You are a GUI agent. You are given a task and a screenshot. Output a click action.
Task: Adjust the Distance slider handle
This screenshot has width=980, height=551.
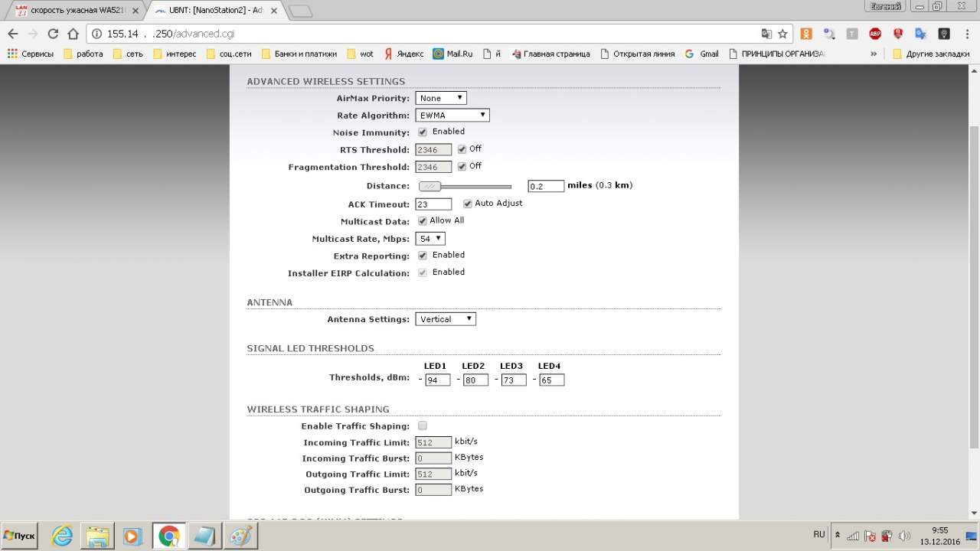pos(430,186)
